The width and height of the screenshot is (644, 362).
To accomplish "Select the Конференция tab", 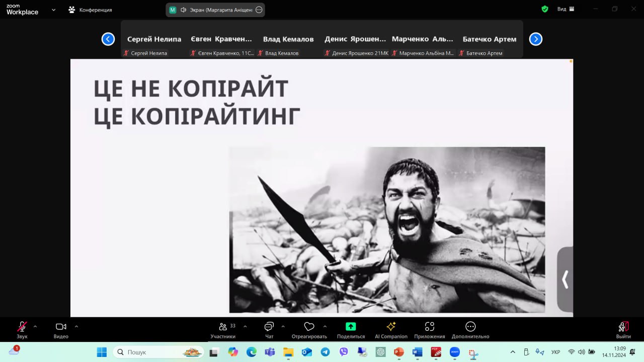I will tap(91, 10).
